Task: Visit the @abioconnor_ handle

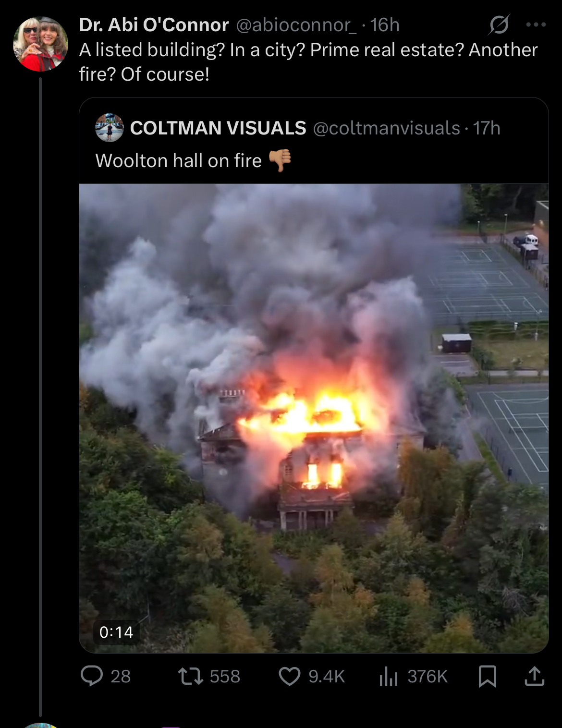Action: tap(296, 25)
